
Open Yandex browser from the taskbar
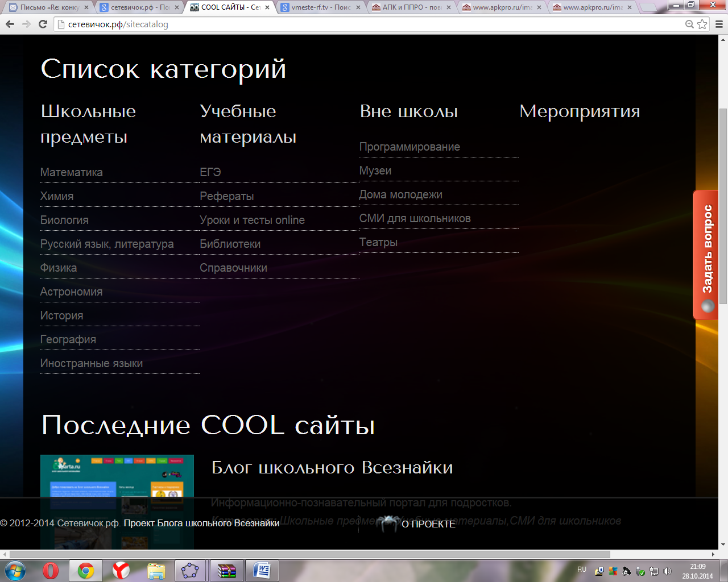pos(121,570)
